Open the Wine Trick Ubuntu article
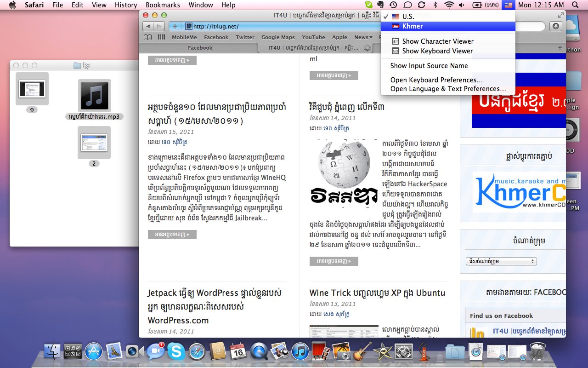Screen dimensions: 588x368 377,293
